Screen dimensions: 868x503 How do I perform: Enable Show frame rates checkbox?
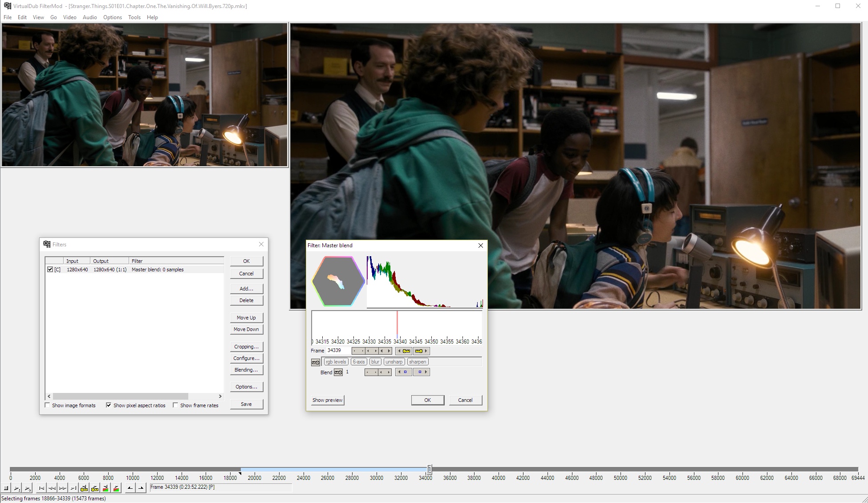click(x=175, y=405)
